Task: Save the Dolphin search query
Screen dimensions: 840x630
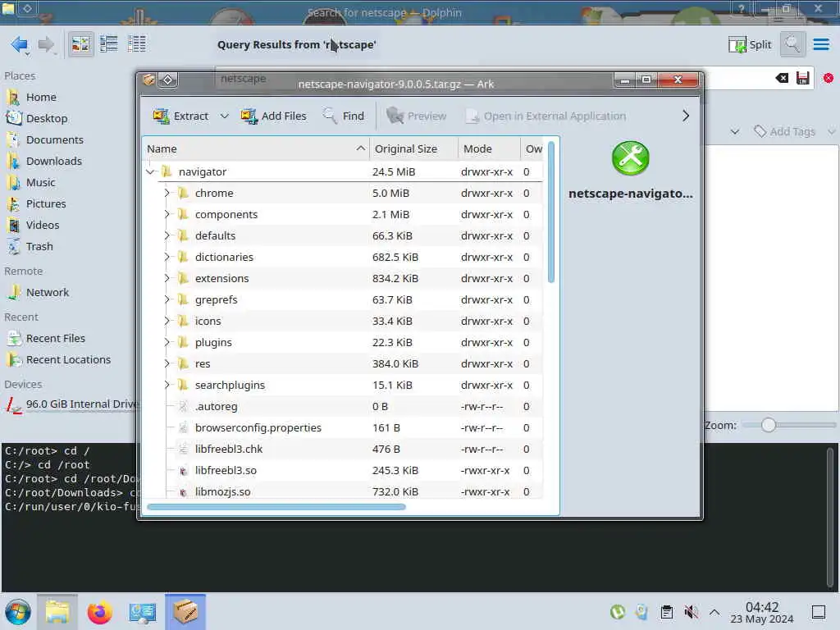Action: (802, 78)
